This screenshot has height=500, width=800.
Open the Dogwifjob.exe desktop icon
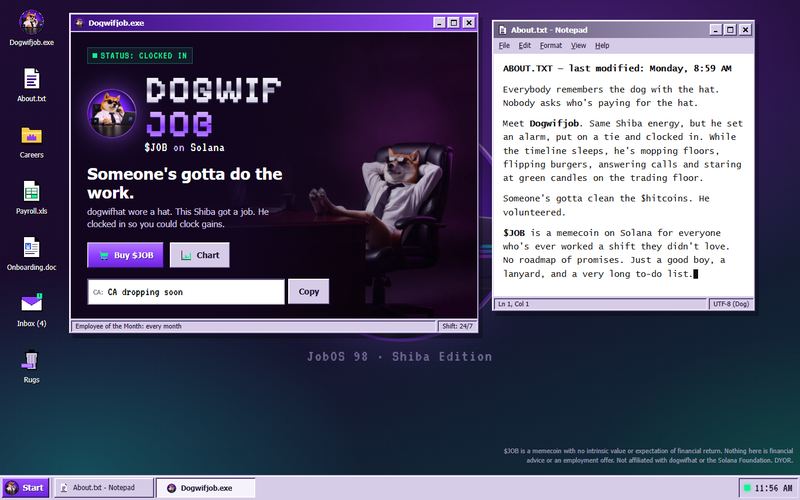tap(31, 29)
